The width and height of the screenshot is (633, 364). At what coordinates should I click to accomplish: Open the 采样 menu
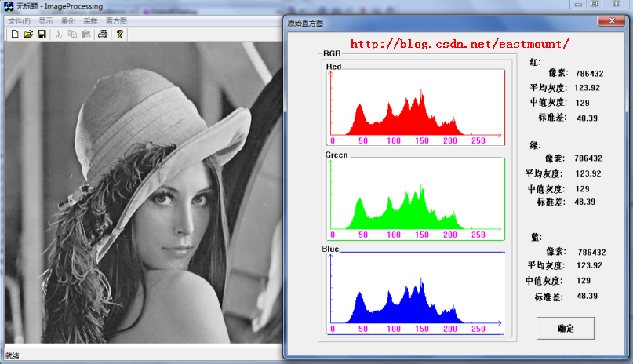[x=90, y=21]
